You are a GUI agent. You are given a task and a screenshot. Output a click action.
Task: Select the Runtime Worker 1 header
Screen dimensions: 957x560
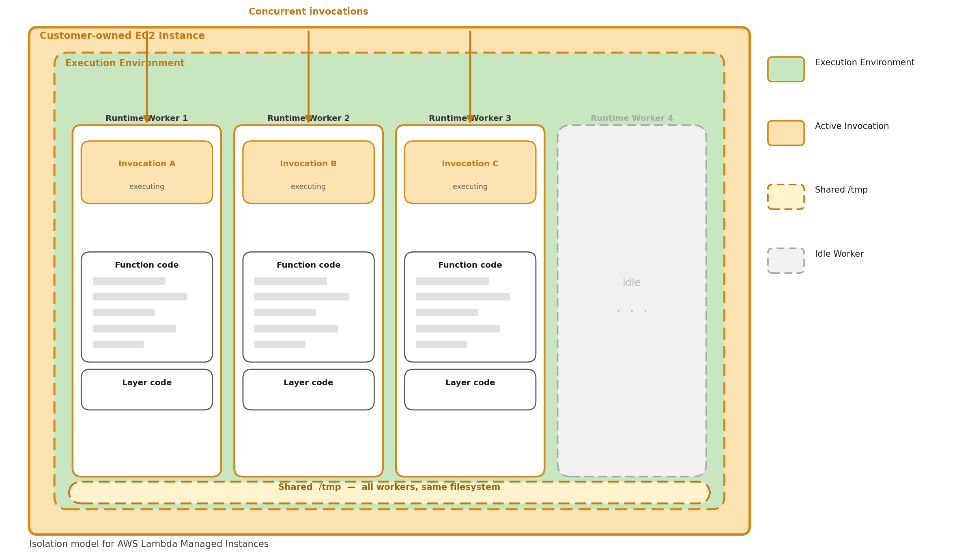[x=146, y=118]
